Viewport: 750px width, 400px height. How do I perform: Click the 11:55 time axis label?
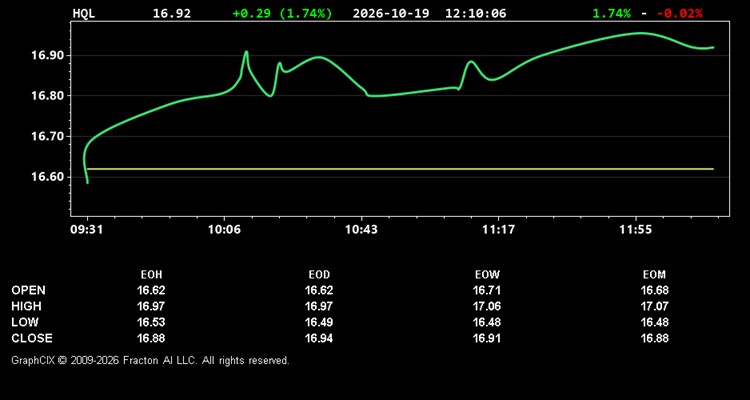635,230
